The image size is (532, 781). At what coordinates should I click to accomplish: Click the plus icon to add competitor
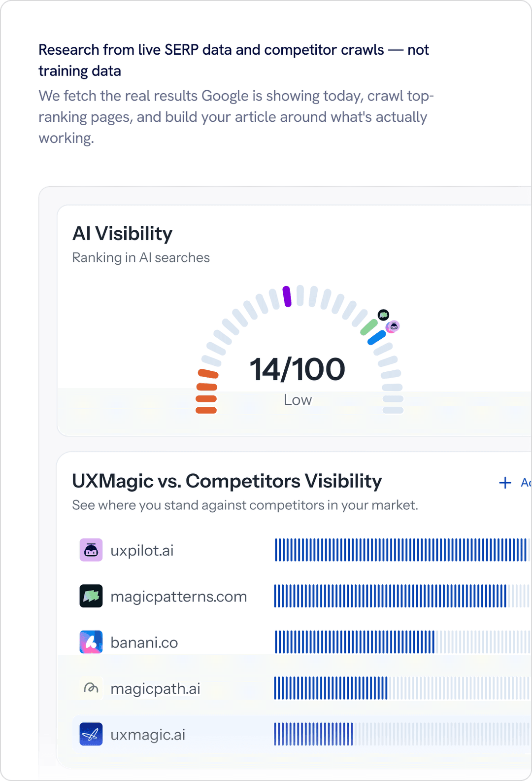pyautogui.click(x=505, y=483)
